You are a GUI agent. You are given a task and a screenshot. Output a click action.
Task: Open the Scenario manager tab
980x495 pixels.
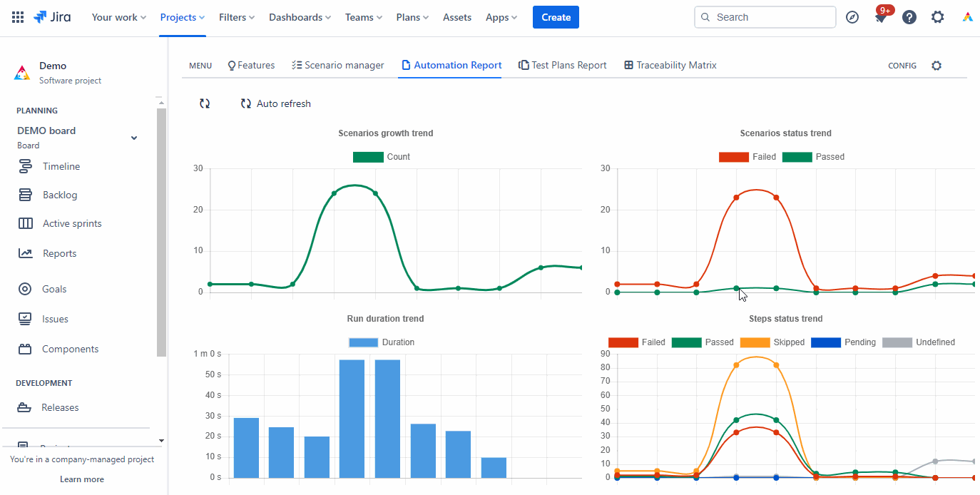coord(337,65)
